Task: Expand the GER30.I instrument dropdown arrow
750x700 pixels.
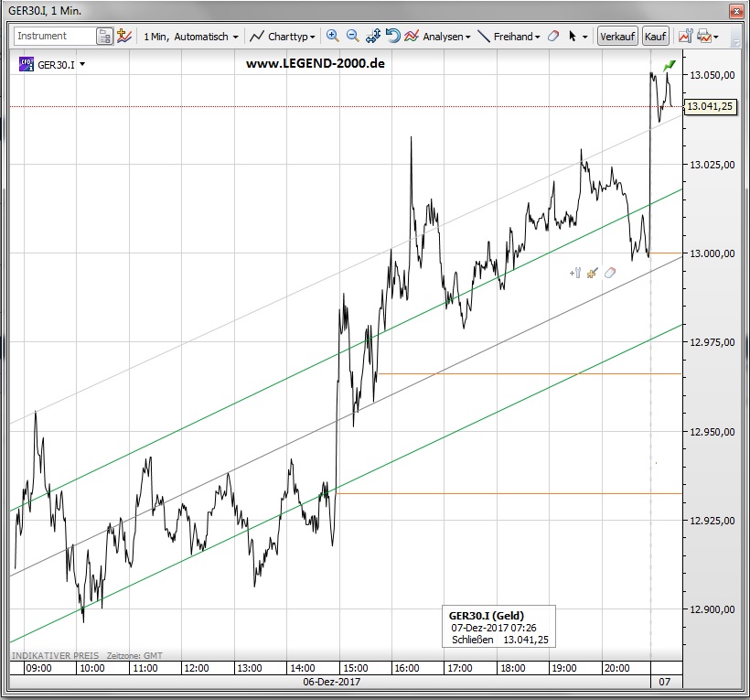Action: [82, 64]
